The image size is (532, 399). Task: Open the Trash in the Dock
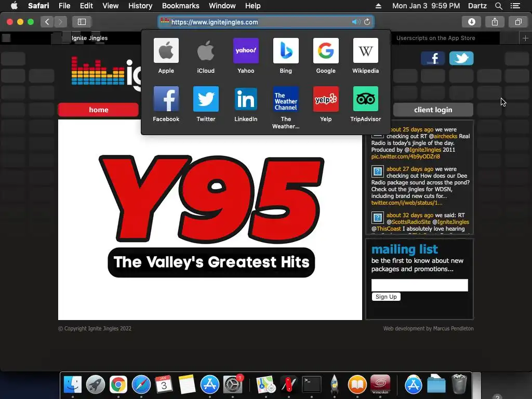459,384
